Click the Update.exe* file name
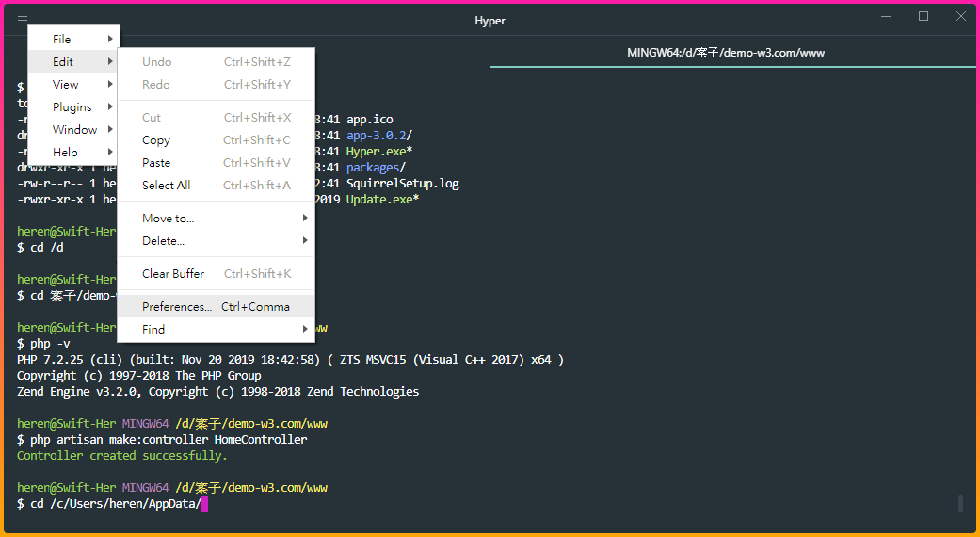The height and width of the screenshot is (537, 980). tap(382, 200)
